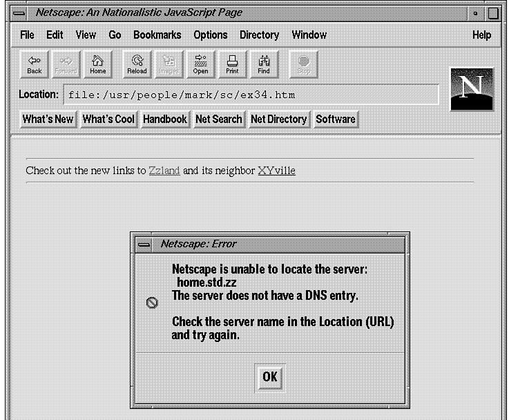Click the Back arrow toolbar icon
The width and height of the screenshot is (509, 420).
coord(34,64)
